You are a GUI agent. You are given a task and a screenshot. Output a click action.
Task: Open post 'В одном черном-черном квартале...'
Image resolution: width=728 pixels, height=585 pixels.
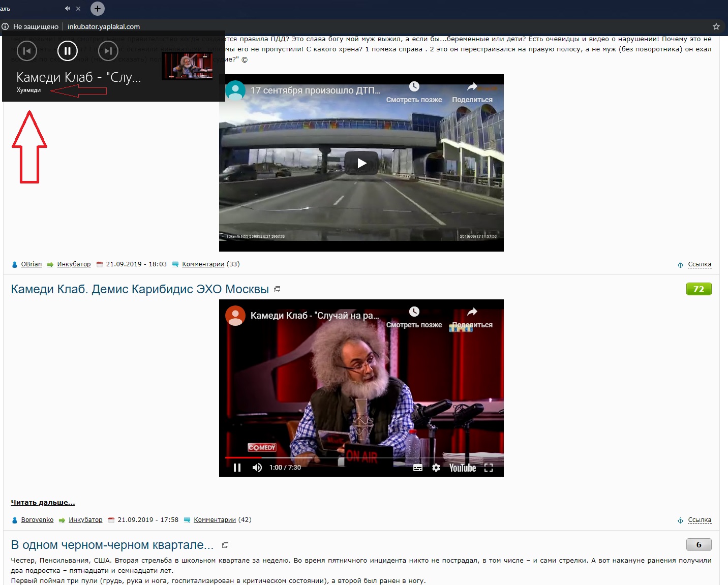[x=112, y=545]
